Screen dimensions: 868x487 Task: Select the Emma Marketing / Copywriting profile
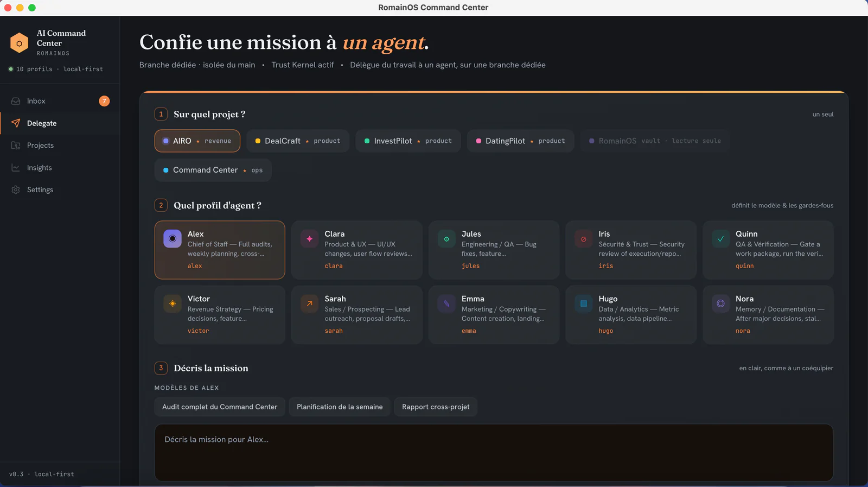point(494,315)
